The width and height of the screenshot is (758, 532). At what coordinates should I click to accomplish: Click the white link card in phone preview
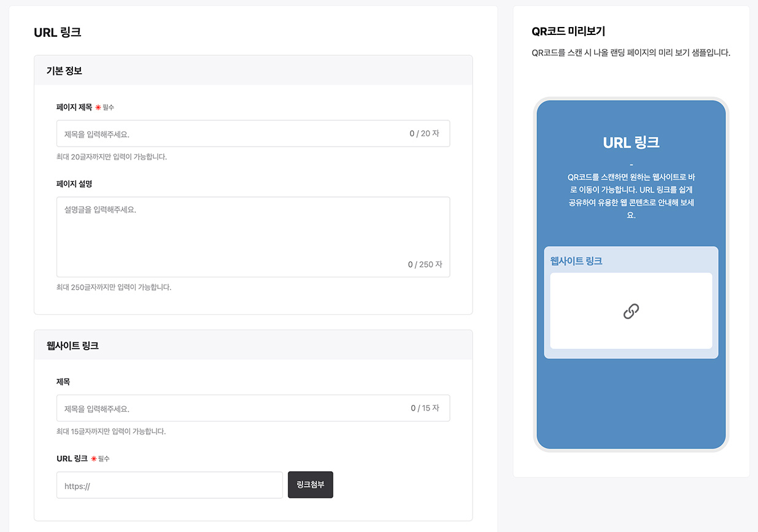[631, 311]
